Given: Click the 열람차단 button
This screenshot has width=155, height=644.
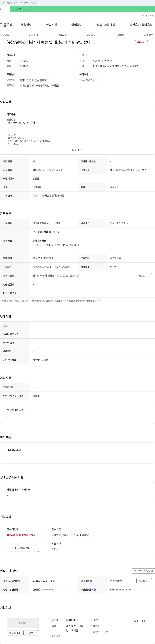Looking at the screenshot, I should click(x=31, y=633).
